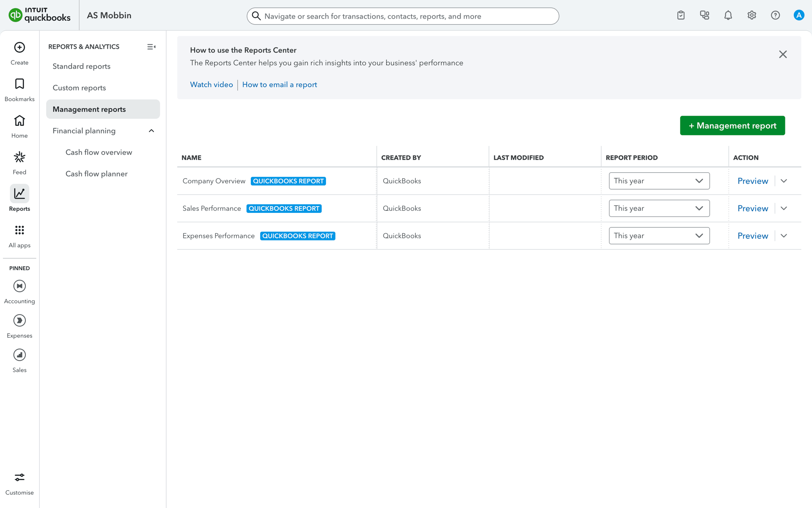This screenshot has width=812, height=508.
Task: Collapse the Reports & Analytics panel icon
Action: click(151, 47)
